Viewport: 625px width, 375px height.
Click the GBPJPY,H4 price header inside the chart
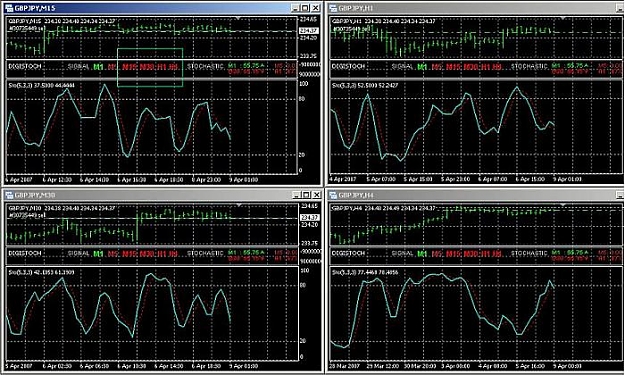point(384,208)
